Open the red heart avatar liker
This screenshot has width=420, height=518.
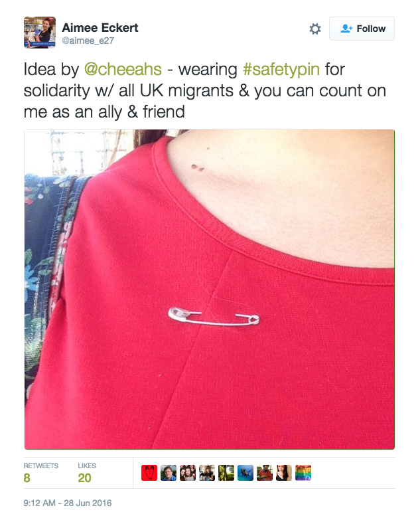point(149,473)
